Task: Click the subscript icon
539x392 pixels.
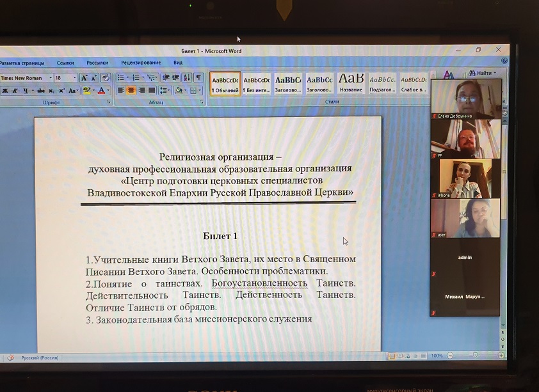Action: pyautogui.click(x=52, y=91)
